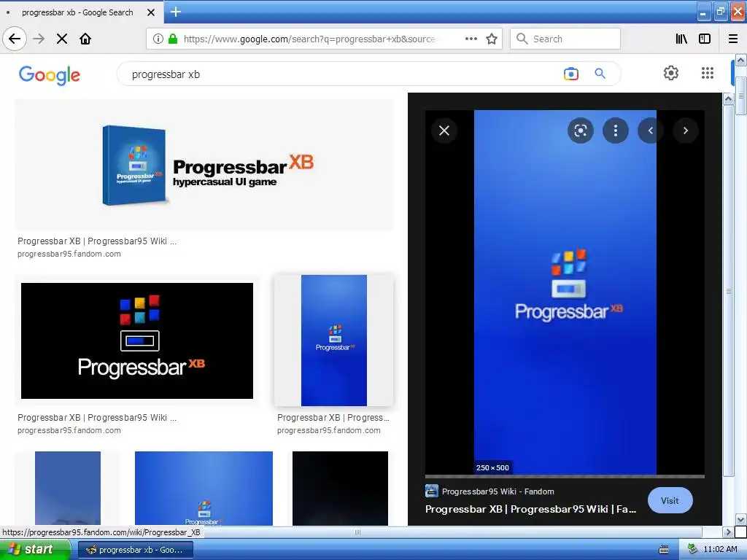Open the wide blue Progressbar thumbnail in bottom row
Screen dimensions: 747x560
(x=204, y=488)
